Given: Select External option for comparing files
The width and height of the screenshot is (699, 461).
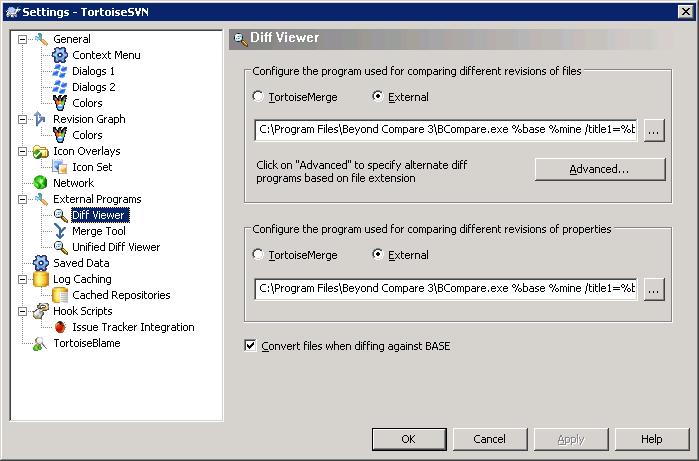Looking at the screenshot, I should (x=378, y=97).
